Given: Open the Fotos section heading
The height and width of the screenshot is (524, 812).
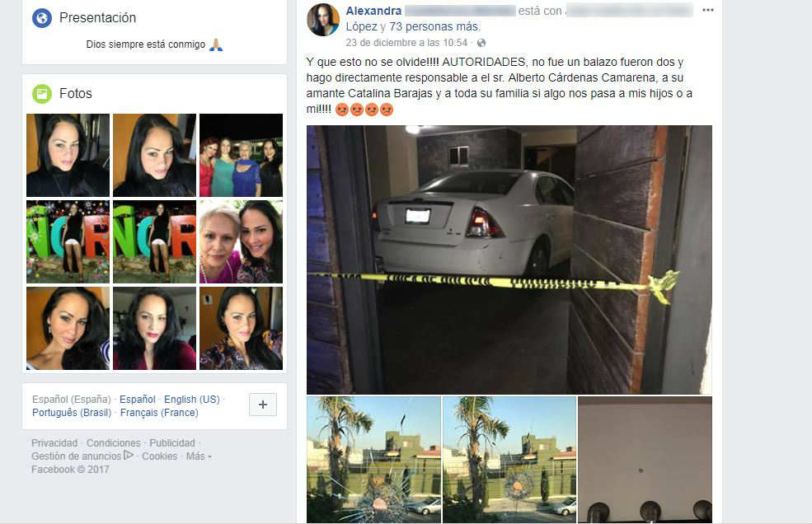Looking at the screenshot, I should click(x=76, y=94).
